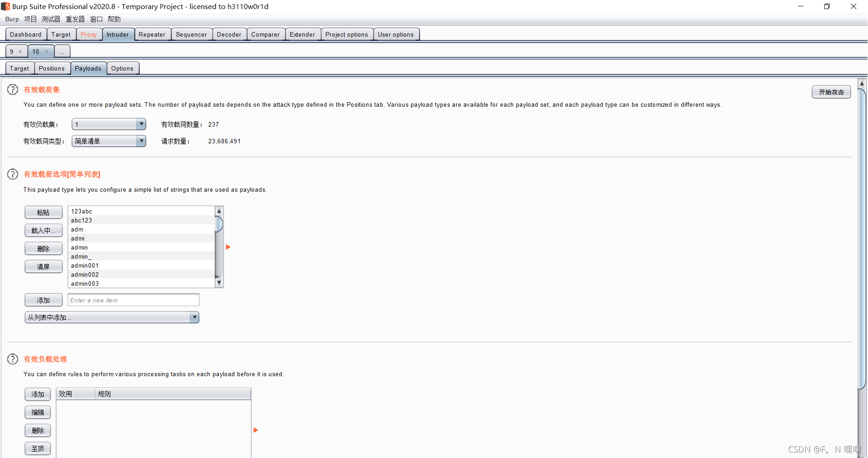Click orange arrow beside processing rules table
The height and width of the screenshot is (458, 868).
(x=255, y=430)
